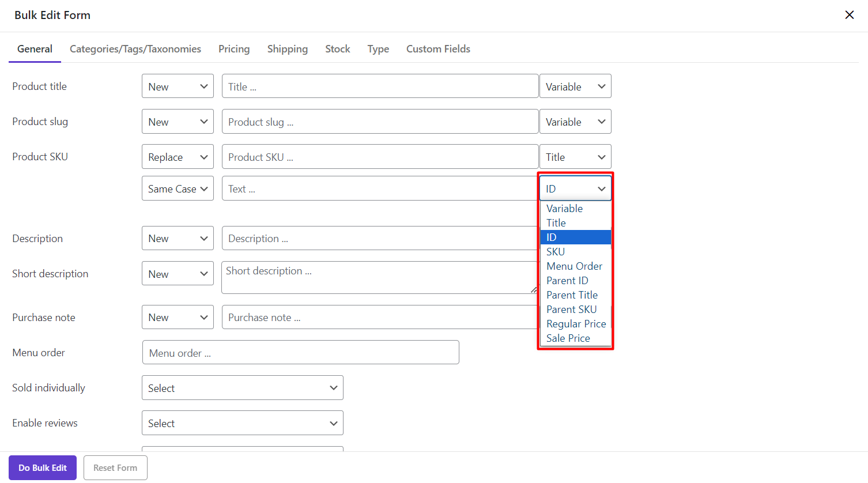
Task: Focus the Product title text field
Action: point(380,86)
